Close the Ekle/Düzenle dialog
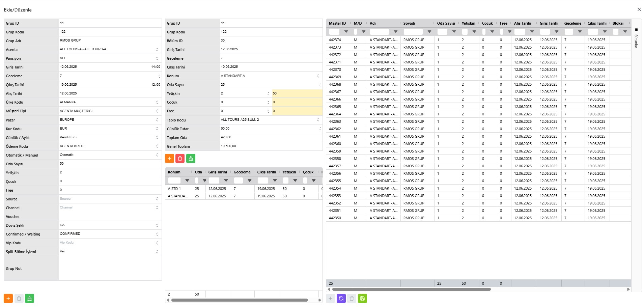The image size is (644, 307). [639, 9]
